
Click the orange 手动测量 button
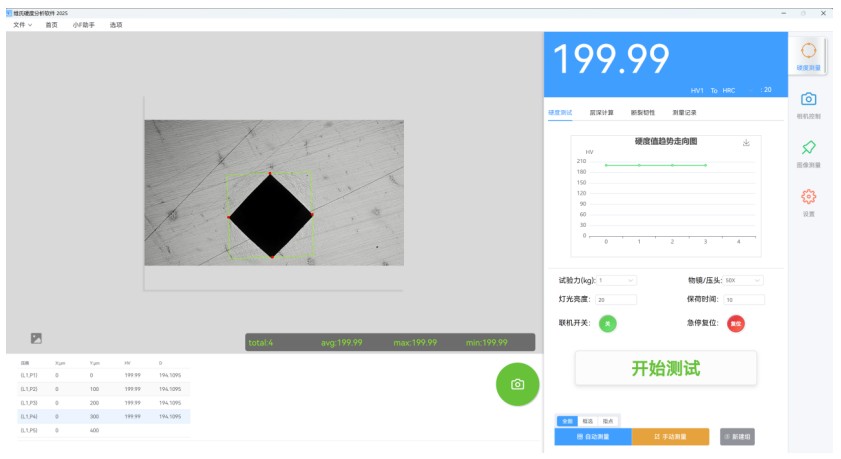(670, 436)
